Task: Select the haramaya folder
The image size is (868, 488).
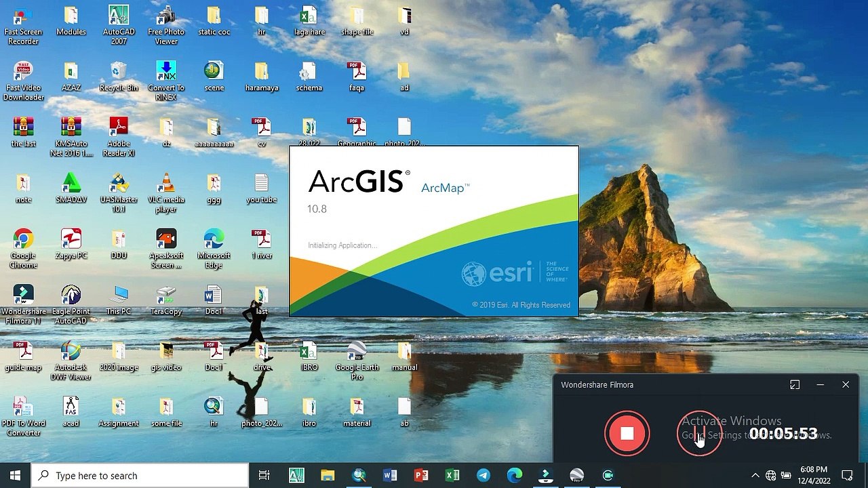Action: (262, 77)
